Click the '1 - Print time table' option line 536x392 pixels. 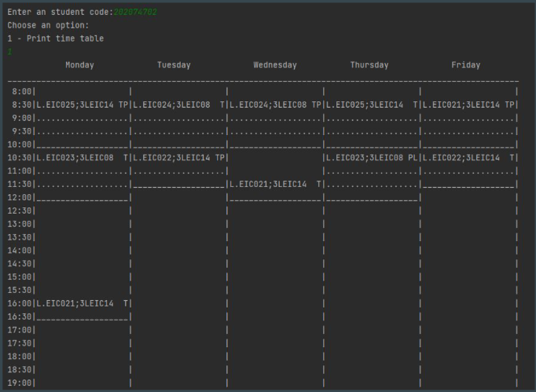point(55,38)
